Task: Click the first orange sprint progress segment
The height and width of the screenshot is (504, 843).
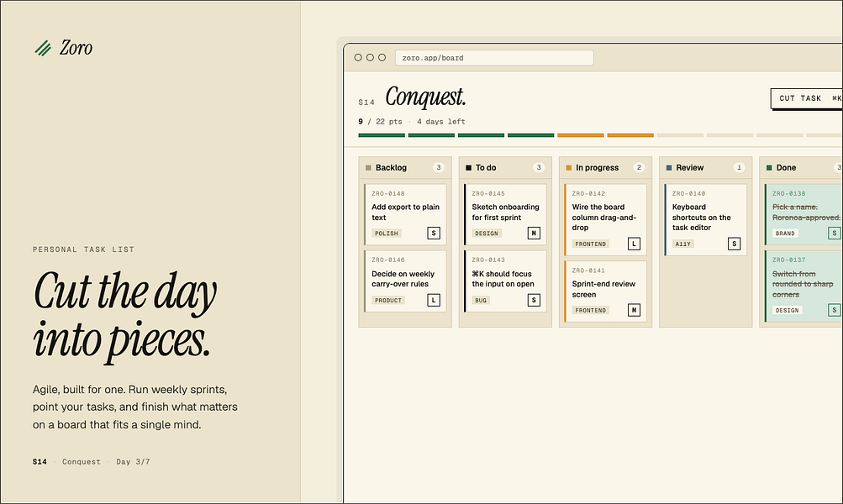Action: pos(581,135)
